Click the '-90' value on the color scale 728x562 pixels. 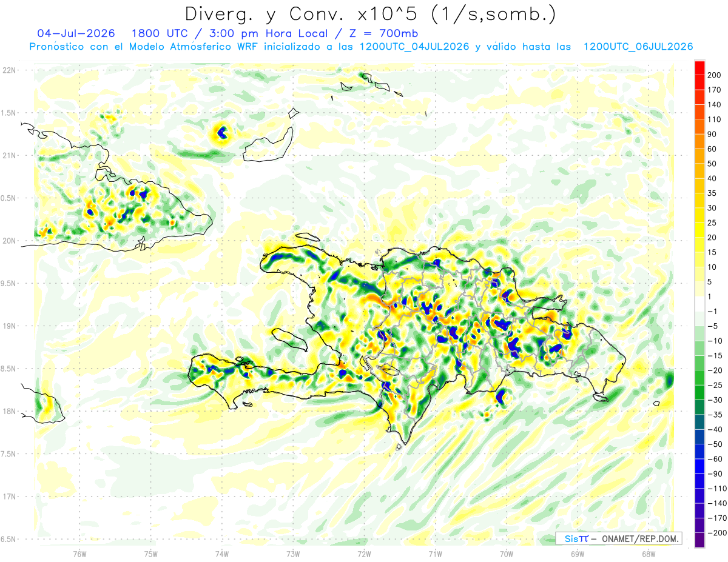click(715, 474)
